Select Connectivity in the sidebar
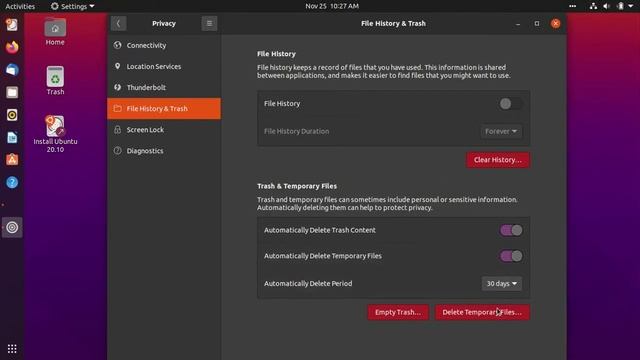The image size is (640, 360). click(x=164, y=45)
